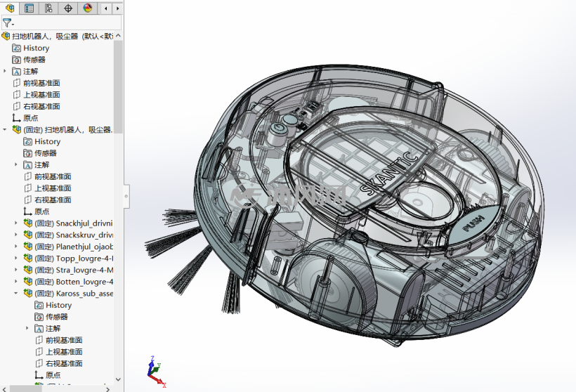
Task: Expand 注解 under Kaross_sub_asse
Action: 27,328
